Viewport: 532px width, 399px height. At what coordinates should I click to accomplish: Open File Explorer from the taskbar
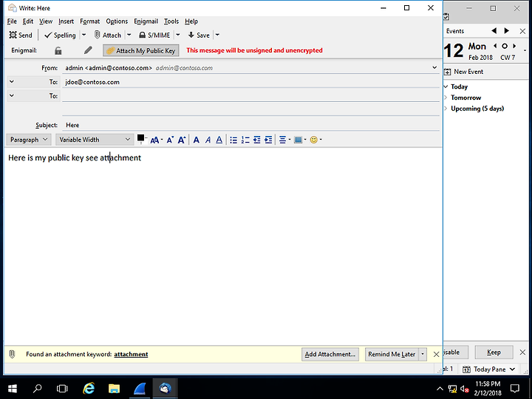pyautogui.click(x=114, y=388)
